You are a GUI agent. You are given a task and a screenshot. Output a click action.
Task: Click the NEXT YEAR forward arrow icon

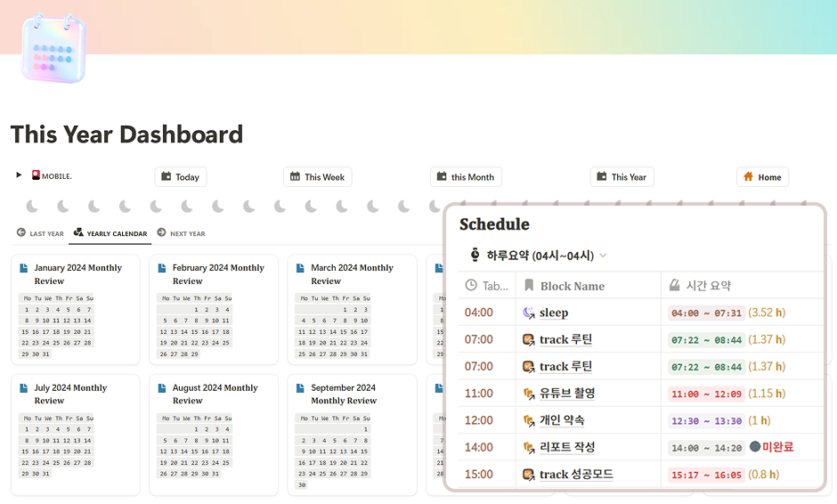(161, 232)
